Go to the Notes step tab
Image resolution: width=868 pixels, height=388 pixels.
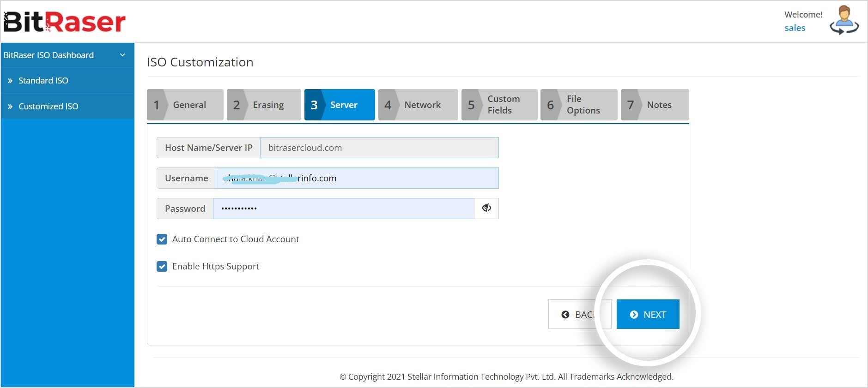click(655, 105)
